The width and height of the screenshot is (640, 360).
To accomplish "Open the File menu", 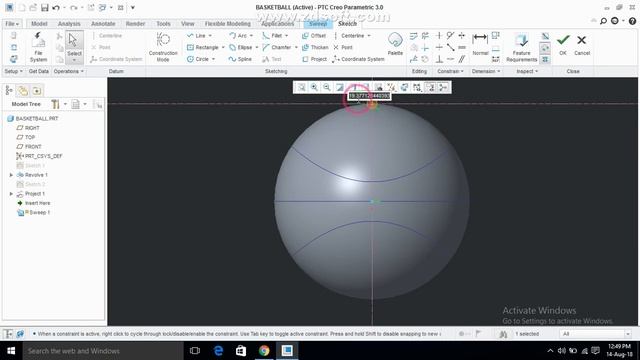I will pos(11,24).
